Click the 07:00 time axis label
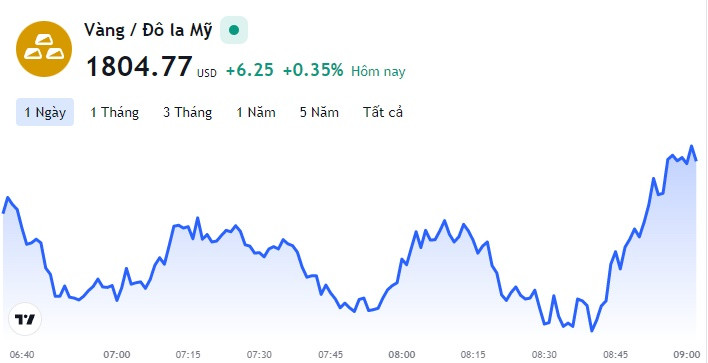The width and height of the screenshot is (708, 363). (116, 355)
